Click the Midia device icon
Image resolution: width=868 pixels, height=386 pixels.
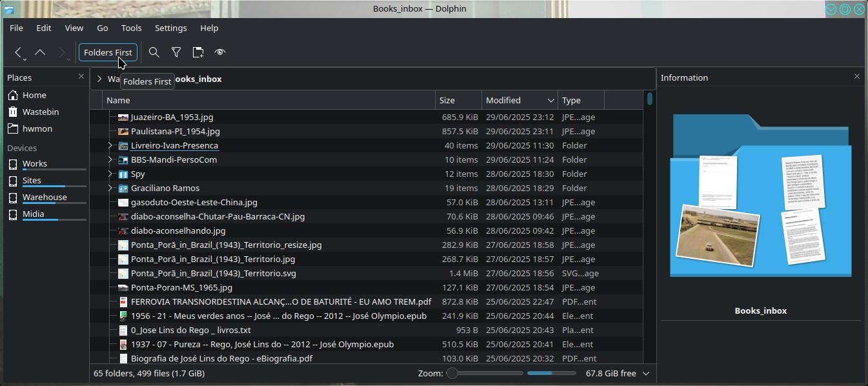[x=13, y=214]
